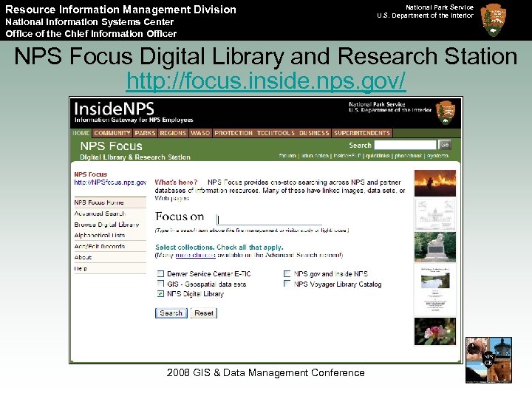Open the phonebook link

pos(408,156)
